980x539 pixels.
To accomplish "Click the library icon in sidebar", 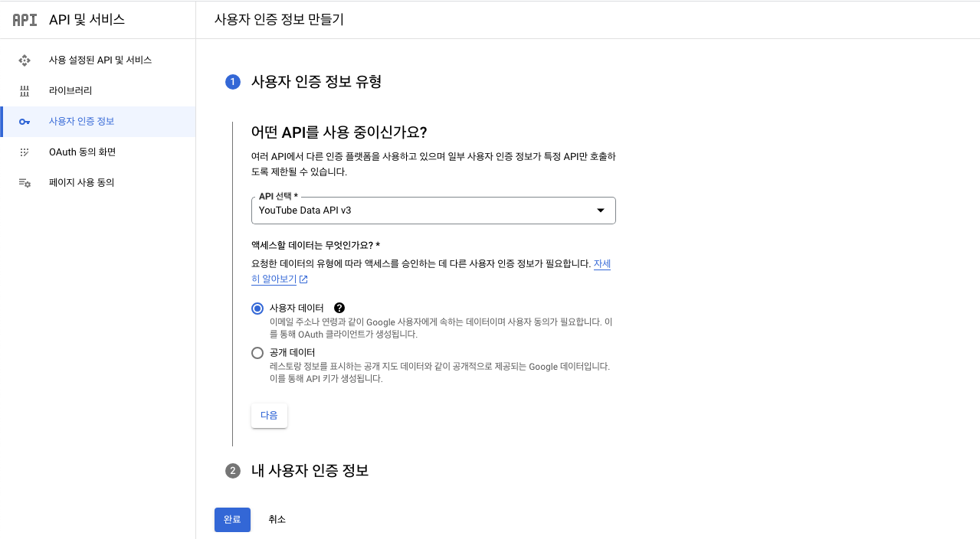I will pyautogui.click(x=25, y=90).
